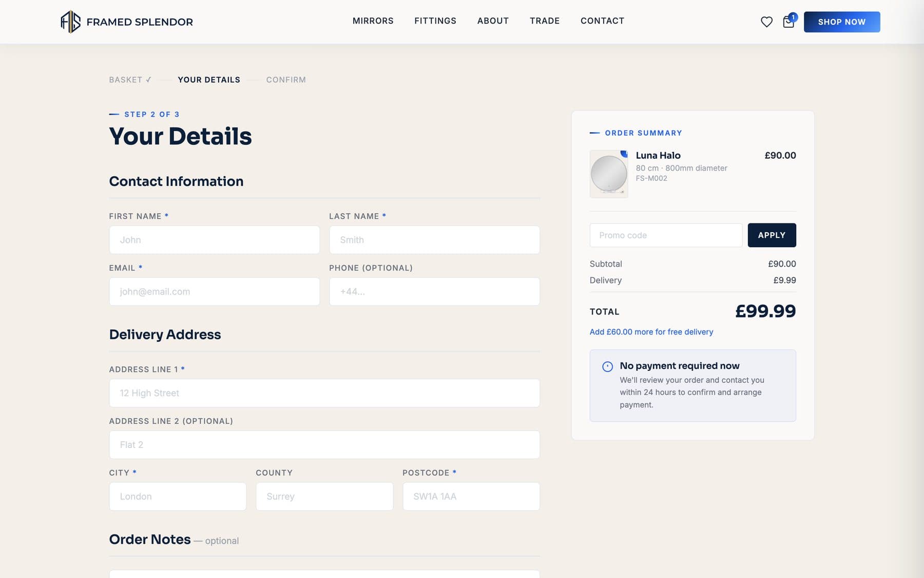This screenshot has width=924, height=578.
Task: Click the FS-M002 product code
Action: (x=651, y=178)
